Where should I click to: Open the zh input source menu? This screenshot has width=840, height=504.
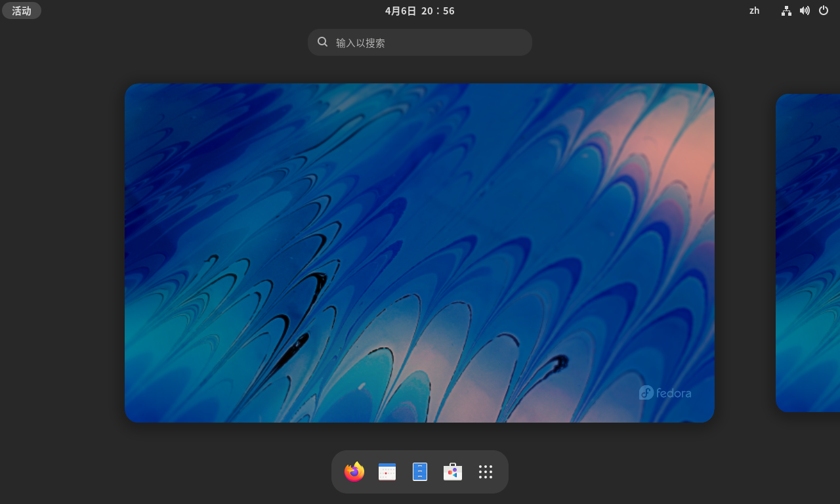(x=755, y=10)
